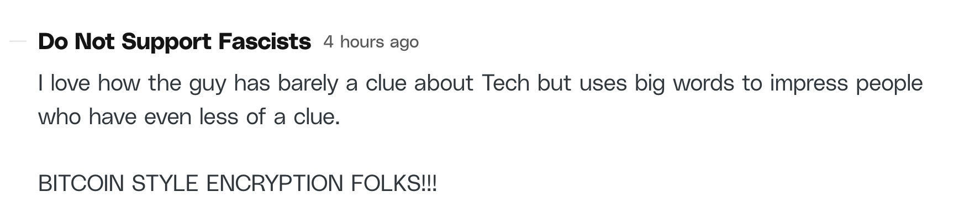The image size is (980, 223).
Task: Click the word 'FOLKS!!!' in the comment
Action: pos(394,183)
